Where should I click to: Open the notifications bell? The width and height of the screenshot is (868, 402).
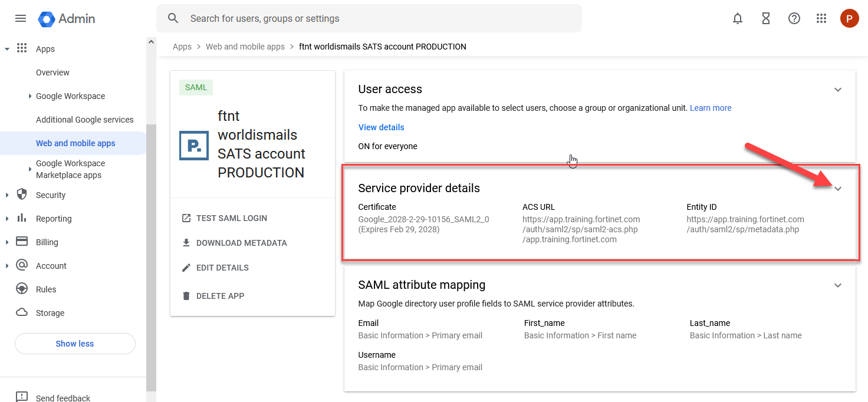738,18
